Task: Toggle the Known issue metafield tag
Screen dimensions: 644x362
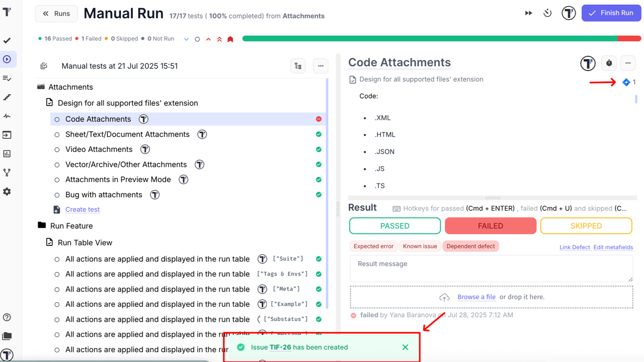Action: coord(420,246)
